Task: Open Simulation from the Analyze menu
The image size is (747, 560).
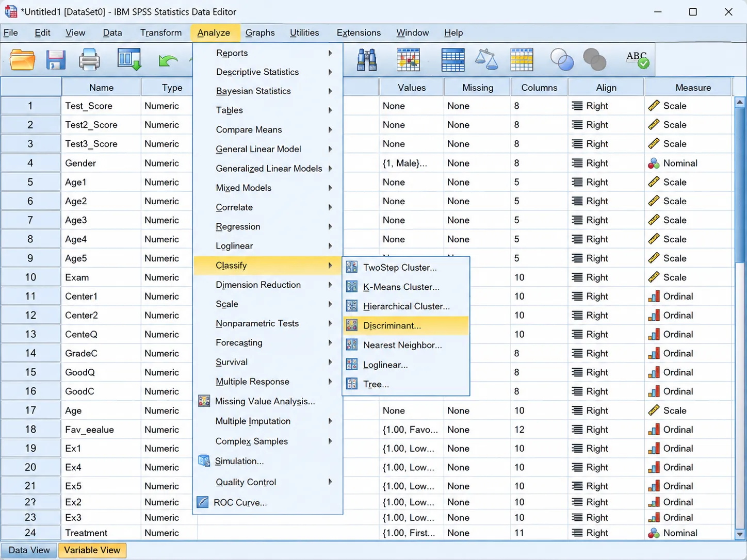Action: pos(268,461)
